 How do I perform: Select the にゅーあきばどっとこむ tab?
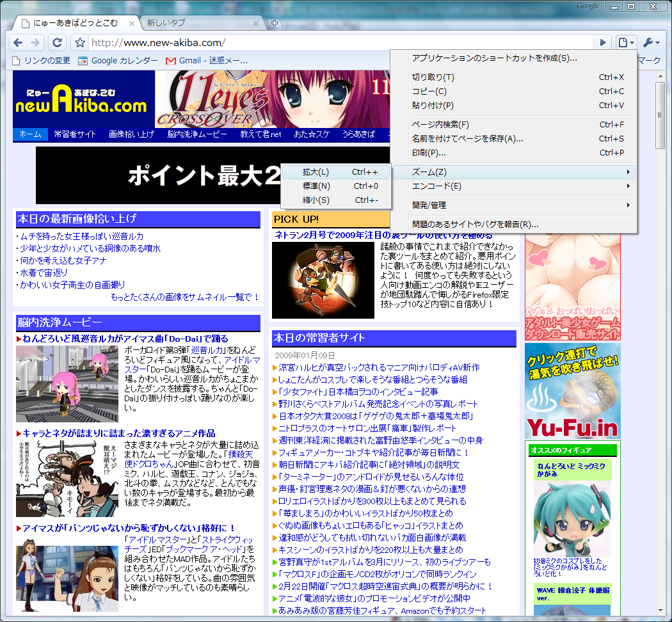pos(76,23)
